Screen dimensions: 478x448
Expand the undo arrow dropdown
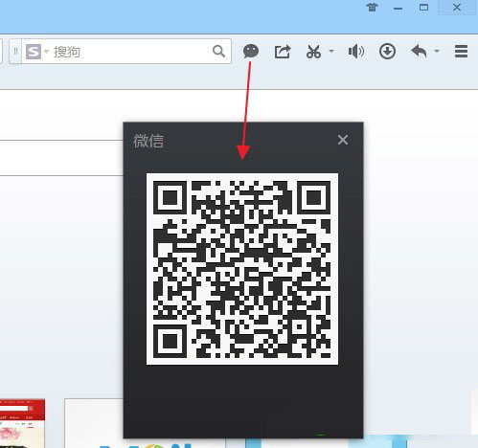[437, 51]
